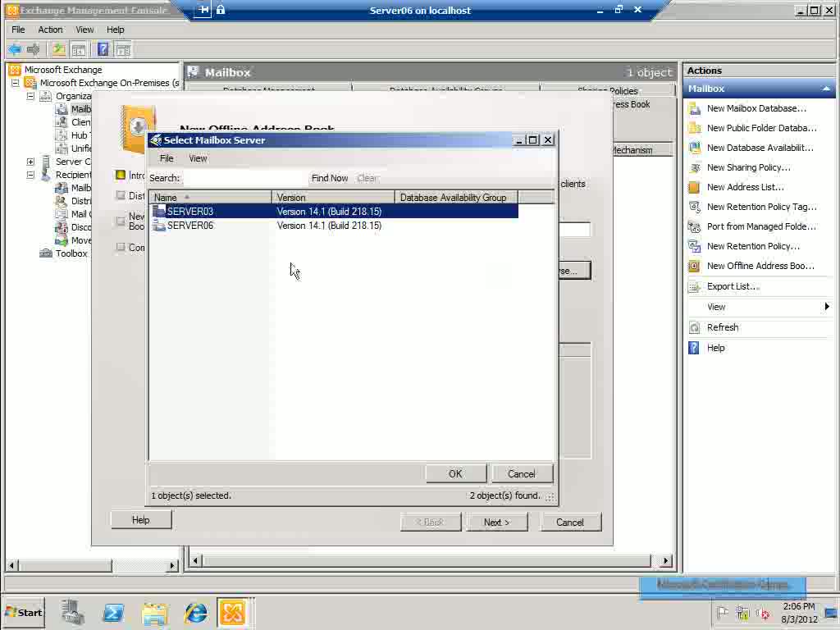This screenshot has width=840, height=630.
Task: Click Find Now button
Action: 330,178
